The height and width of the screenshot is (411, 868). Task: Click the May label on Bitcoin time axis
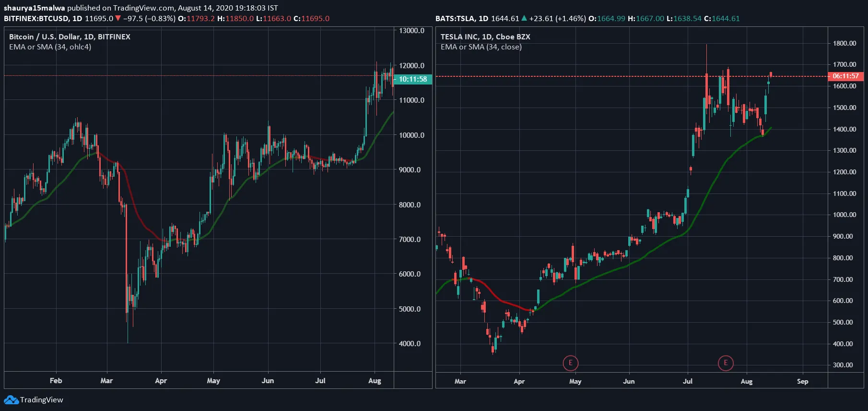213,380
